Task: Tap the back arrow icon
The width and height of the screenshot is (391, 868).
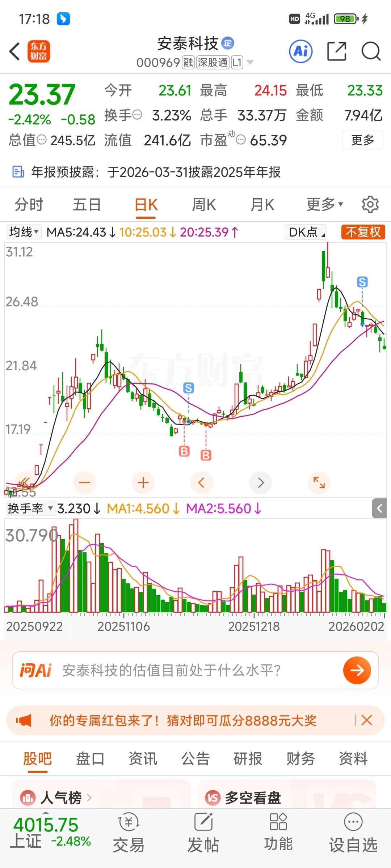Action: [x=15, y=51]
